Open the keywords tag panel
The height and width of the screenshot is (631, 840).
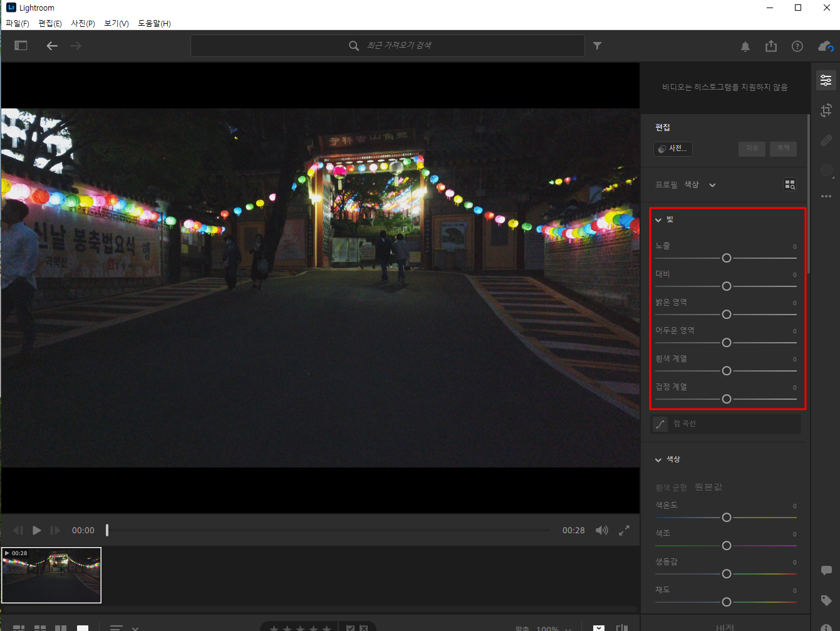(826, 600)
